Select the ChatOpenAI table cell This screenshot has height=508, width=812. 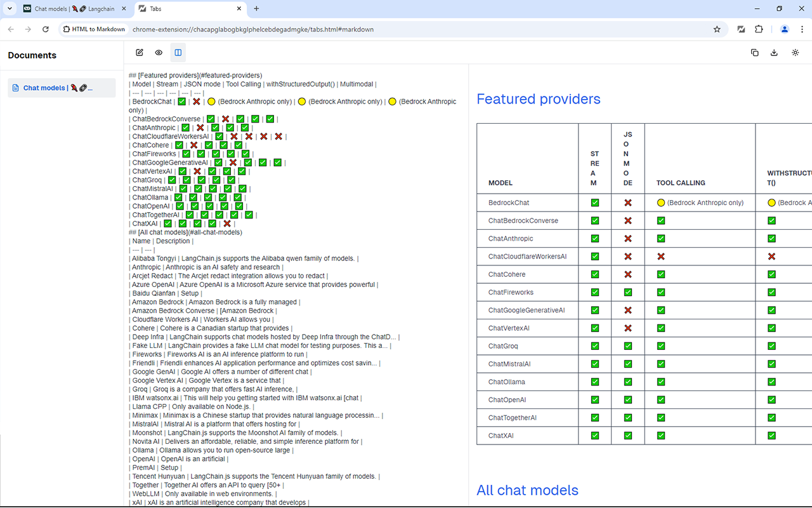click(x=528, y=400)
